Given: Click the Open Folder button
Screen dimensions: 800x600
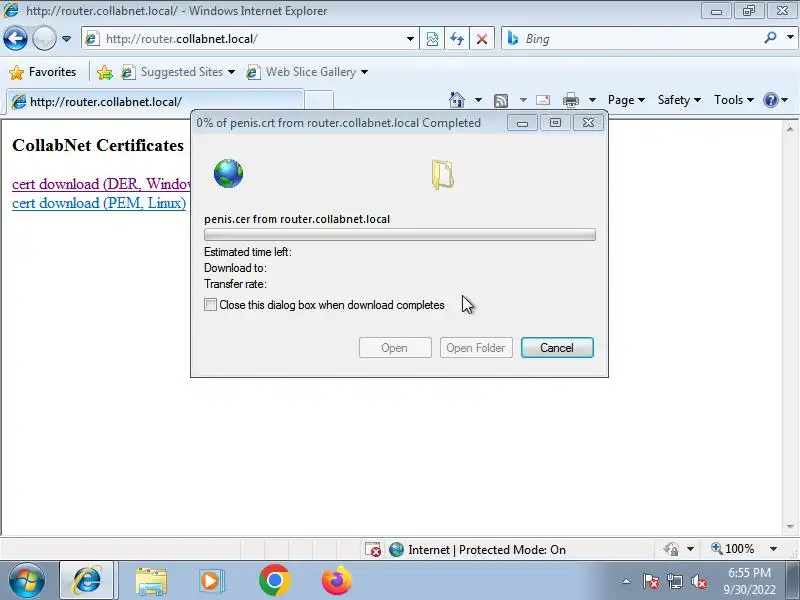Looking at the screenshot, I should pos(476,348).
